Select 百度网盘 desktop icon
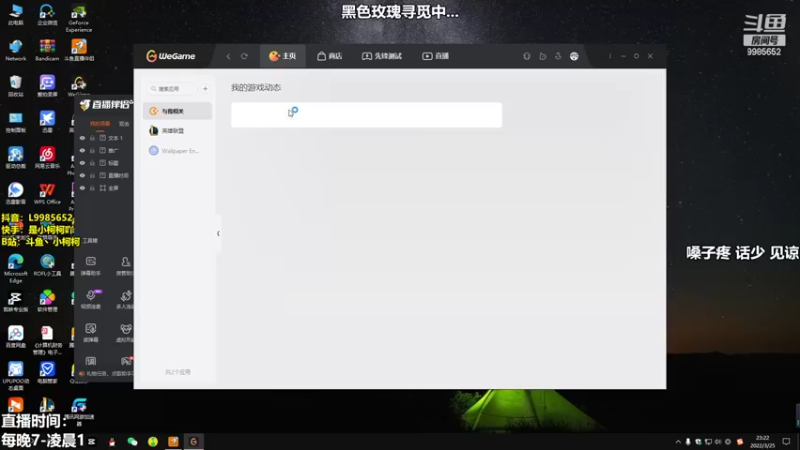Image resolution: width=800 pixels, height=450 pixels. tap(15, 337)
